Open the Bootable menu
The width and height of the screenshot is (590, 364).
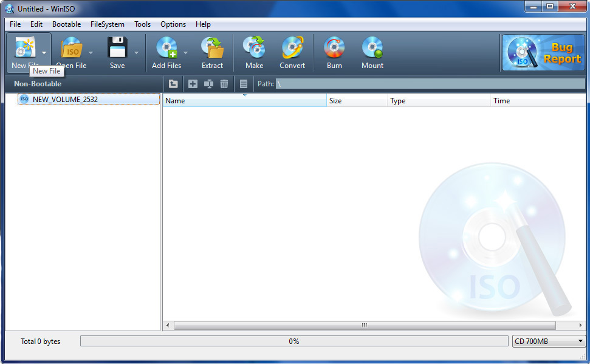point(67,24)
